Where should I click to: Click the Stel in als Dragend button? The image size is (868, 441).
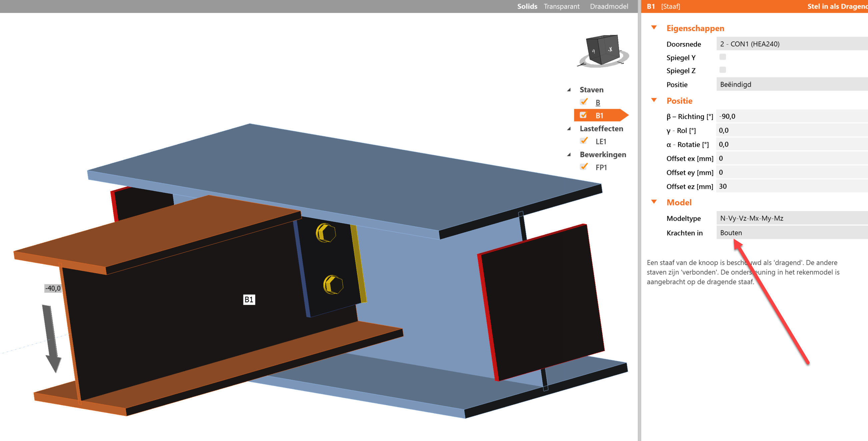[837, 6]
